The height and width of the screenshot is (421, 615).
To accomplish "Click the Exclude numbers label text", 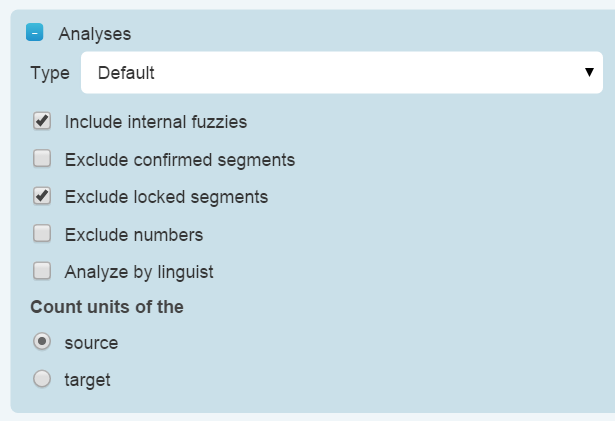I will tap(133, 235).
